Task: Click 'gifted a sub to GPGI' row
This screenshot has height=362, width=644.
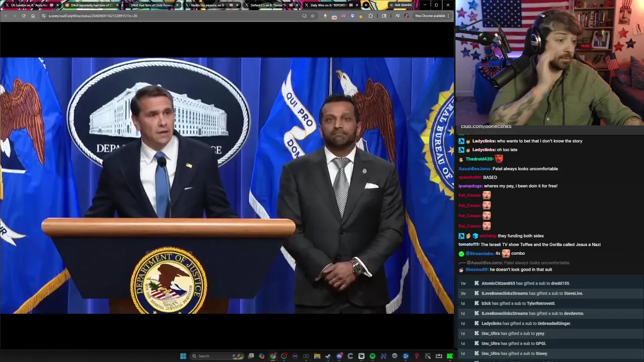Action: (551, 343)
